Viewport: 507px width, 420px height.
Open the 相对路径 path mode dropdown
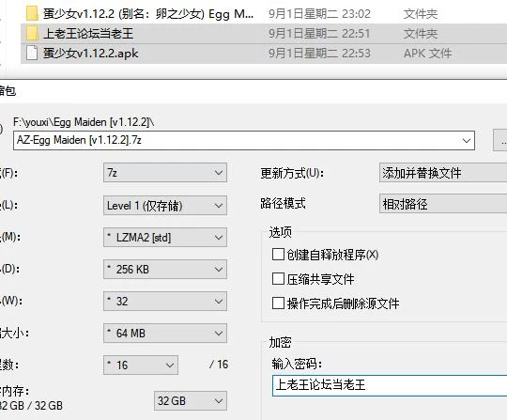(443, 204)
